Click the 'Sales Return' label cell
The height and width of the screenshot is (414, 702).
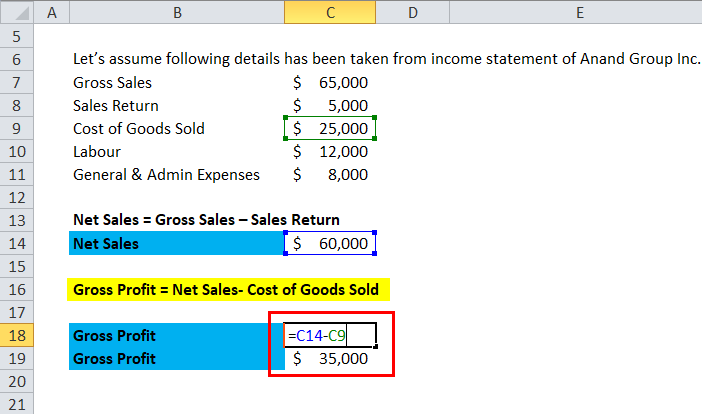click(116, 106)
